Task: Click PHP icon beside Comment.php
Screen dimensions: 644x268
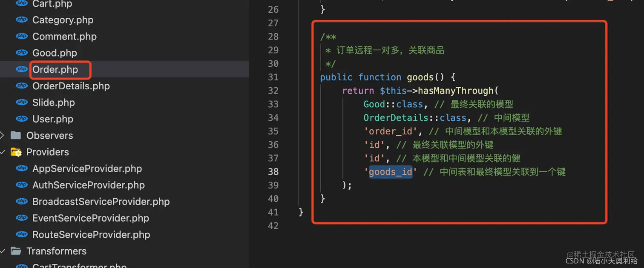Action: point(22,37)
